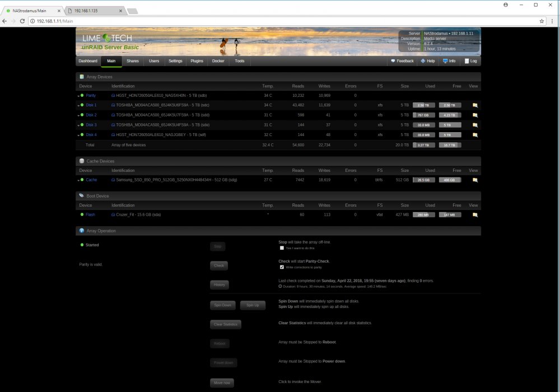Click the Feedback button
Viewport: 560px width, 392px height.
pos(402,61)
